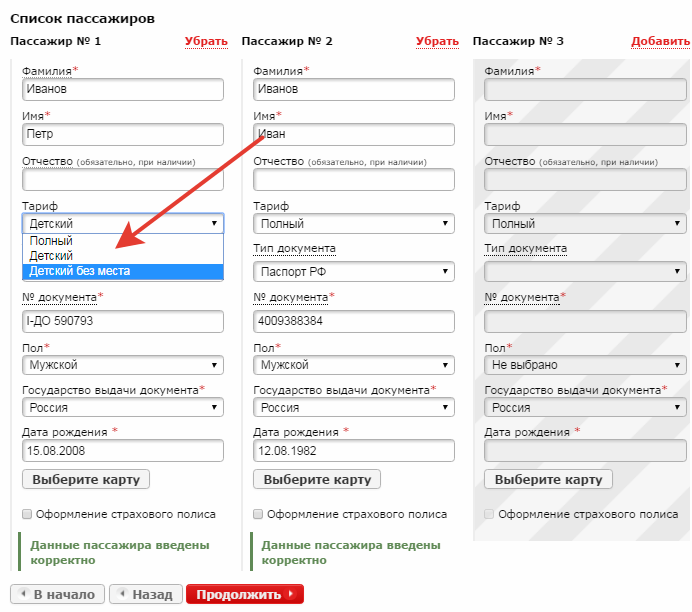Select Полный option in open tariff list
The image size is (692, 612).
point(123,241)
